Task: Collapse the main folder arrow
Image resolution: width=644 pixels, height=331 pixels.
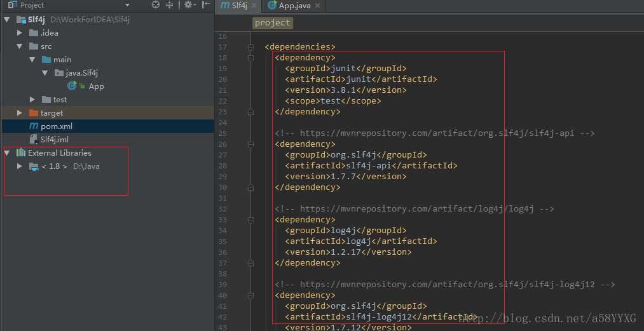Action: pyautogui.click(x=32, y=60)
